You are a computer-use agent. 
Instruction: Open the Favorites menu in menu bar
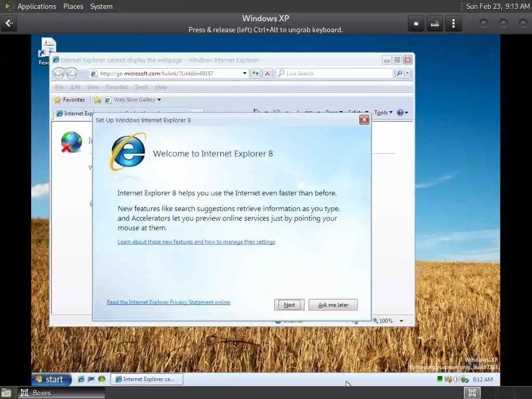(117, 87)
